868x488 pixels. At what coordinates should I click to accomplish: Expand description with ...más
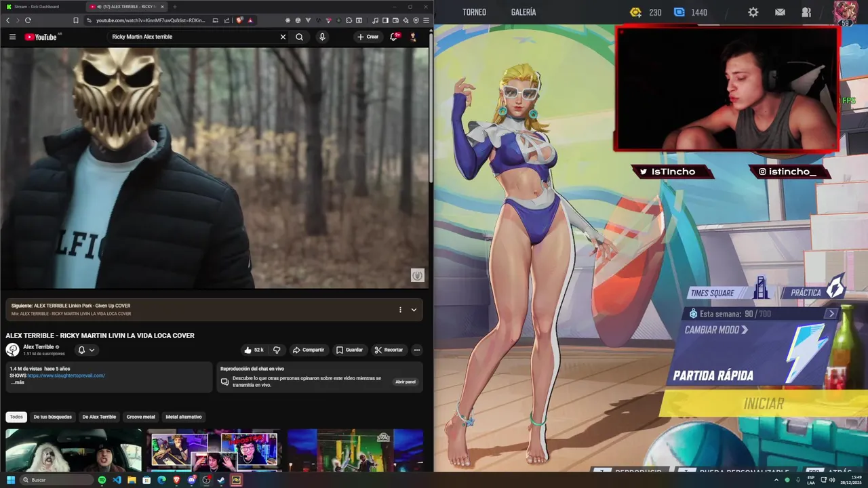point(17,382)
